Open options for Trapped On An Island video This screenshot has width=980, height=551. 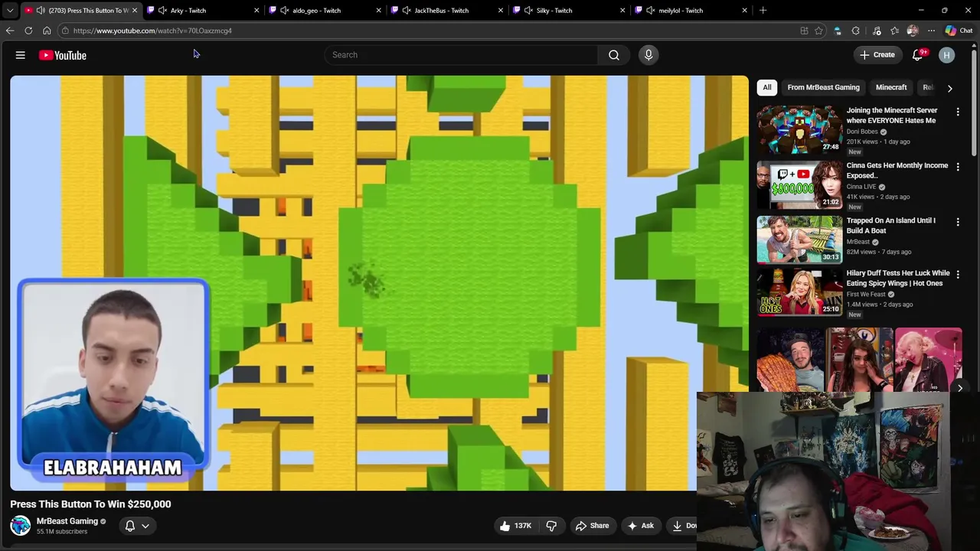point(958,222)
